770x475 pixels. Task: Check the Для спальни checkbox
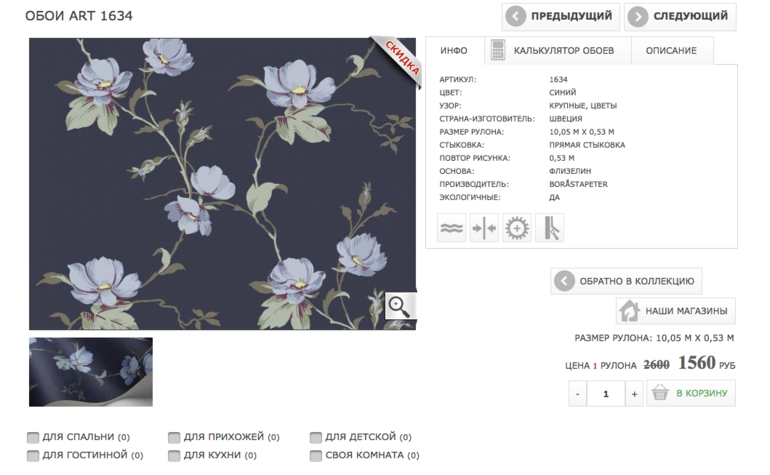pyautogui.click(x=33, y=437)
